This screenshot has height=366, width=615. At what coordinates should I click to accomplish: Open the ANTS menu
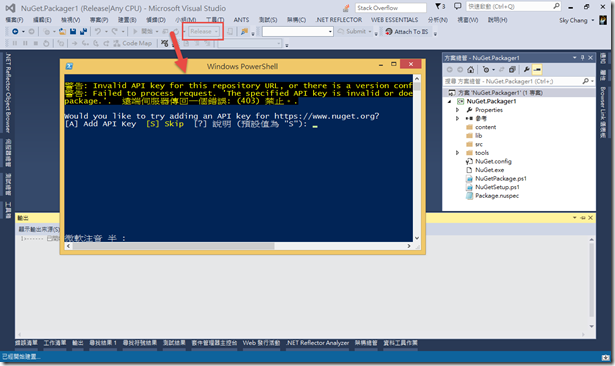click(x=241, y=20)
